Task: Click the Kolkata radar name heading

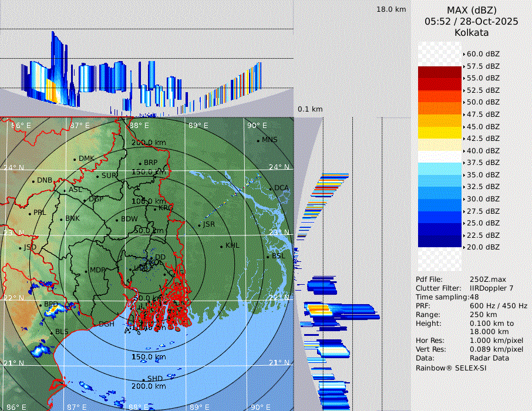Action: [x=472, y=32]
